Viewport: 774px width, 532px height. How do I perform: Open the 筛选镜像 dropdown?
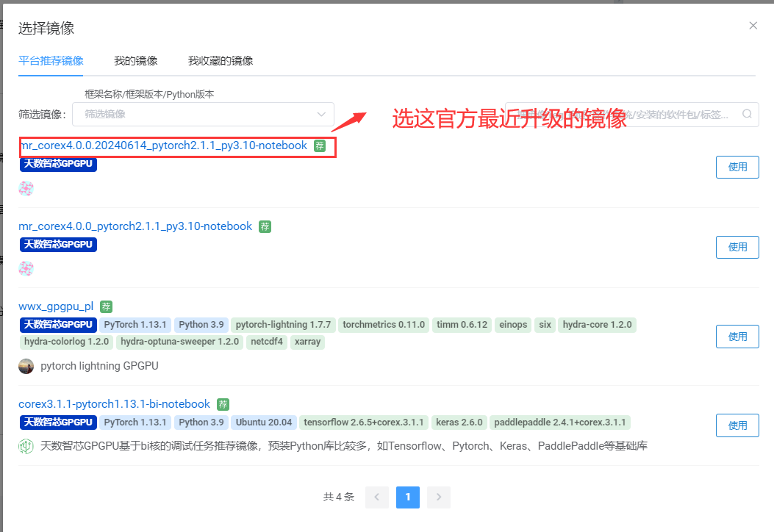(x=203, y=114)
